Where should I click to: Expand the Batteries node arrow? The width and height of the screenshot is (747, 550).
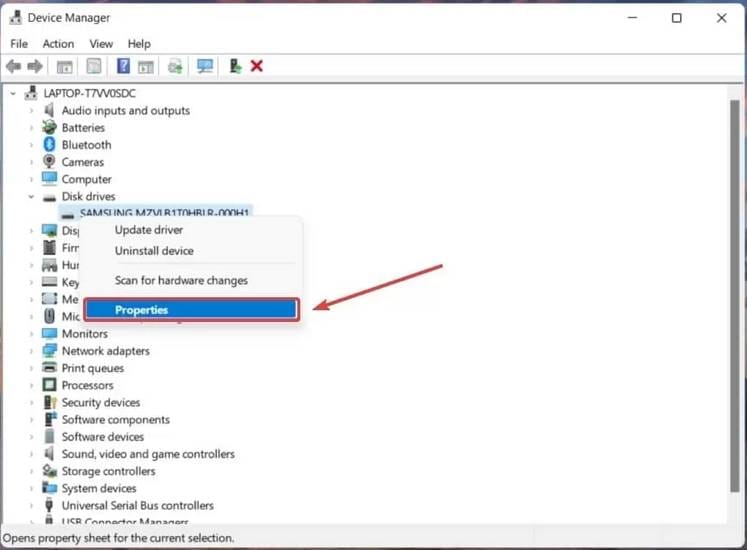[31, 128]
